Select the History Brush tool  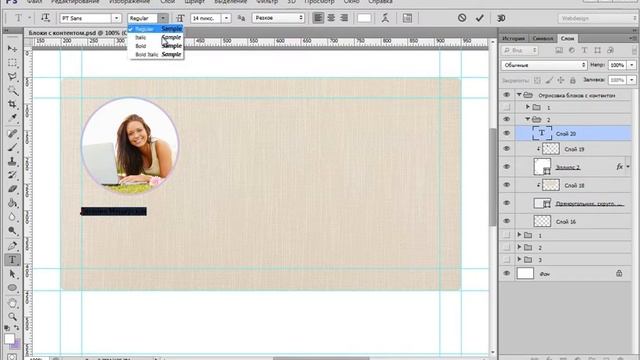point(12,175)
